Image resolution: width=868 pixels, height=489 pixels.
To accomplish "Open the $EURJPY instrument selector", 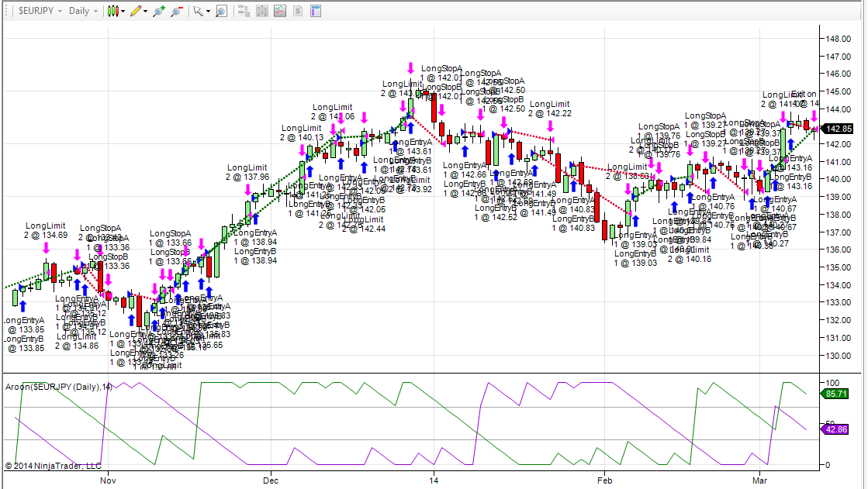I will coord(39,11).
